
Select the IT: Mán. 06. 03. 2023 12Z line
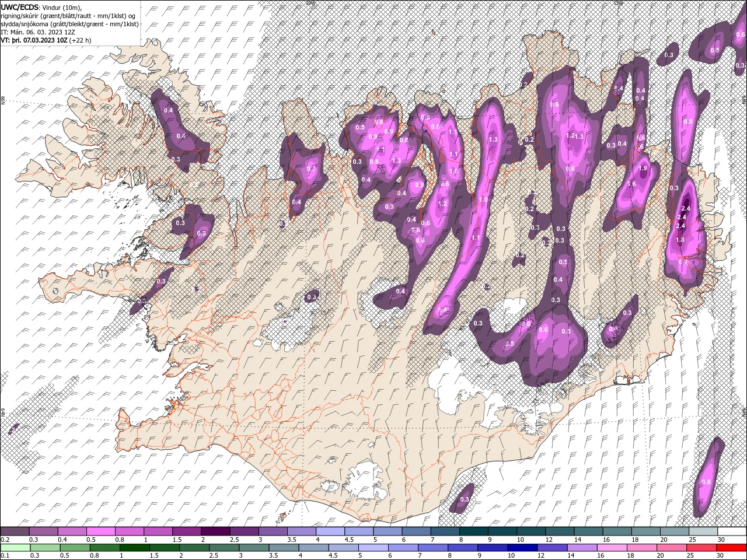37,32
